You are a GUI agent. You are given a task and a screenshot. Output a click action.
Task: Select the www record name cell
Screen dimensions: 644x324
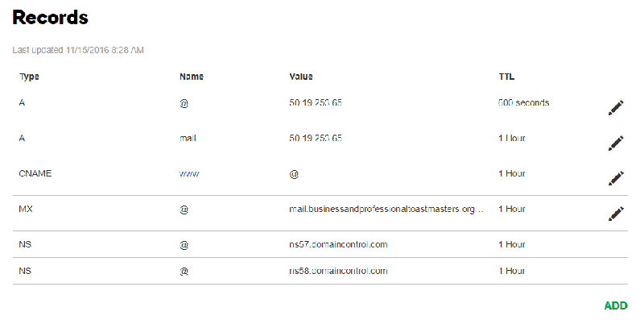189,174
